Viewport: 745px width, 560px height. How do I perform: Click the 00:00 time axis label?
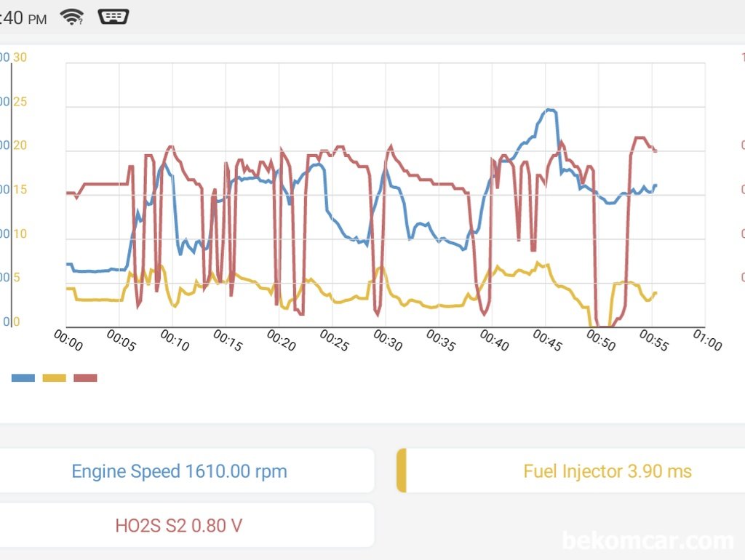click(68, 340)
